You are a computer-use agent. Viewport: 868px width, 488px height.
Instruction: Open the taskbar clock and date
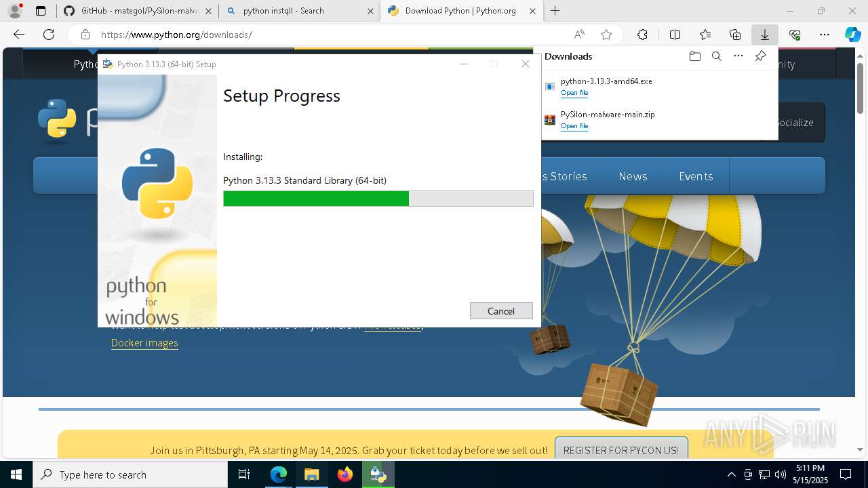[x=810, y=474]
